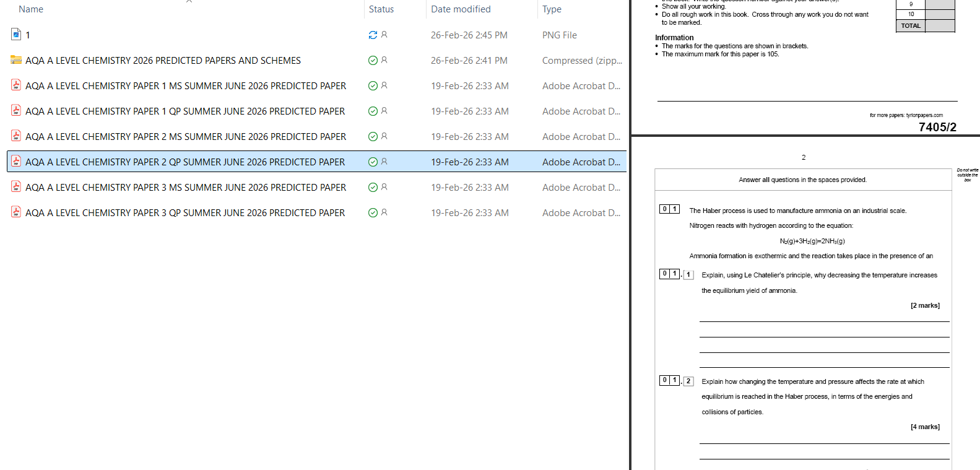Select the Paper 2 QP predicted paper file
The height and width of the screenshot is (470, 980).
click(x=185, y=162)
